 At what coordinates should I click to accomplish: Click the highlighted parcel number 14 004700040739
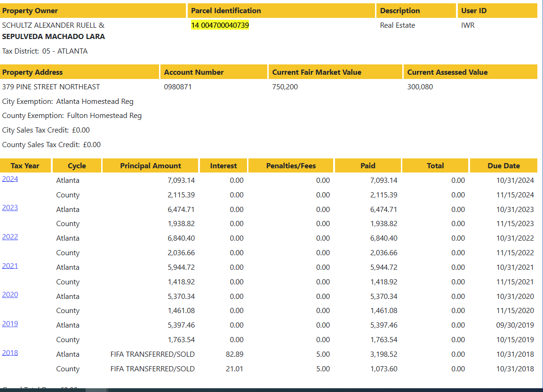click(220, 25)
